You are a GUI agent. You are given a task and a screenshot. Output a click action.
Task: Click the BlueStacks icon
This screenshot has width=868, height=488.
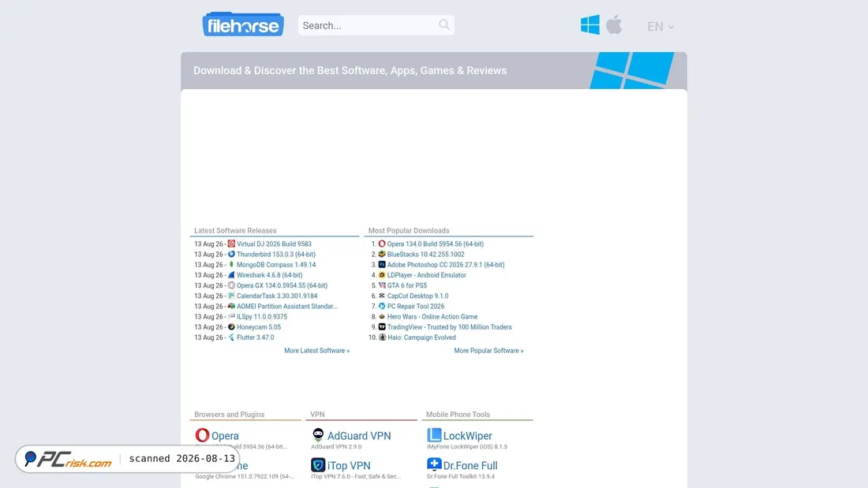[x=382, y=254]
